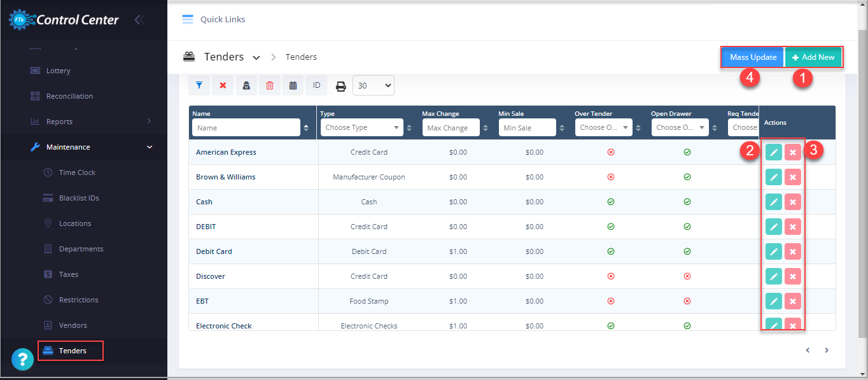
Task: Toggle Max Change column sort arrows
Action: (486, 128)
